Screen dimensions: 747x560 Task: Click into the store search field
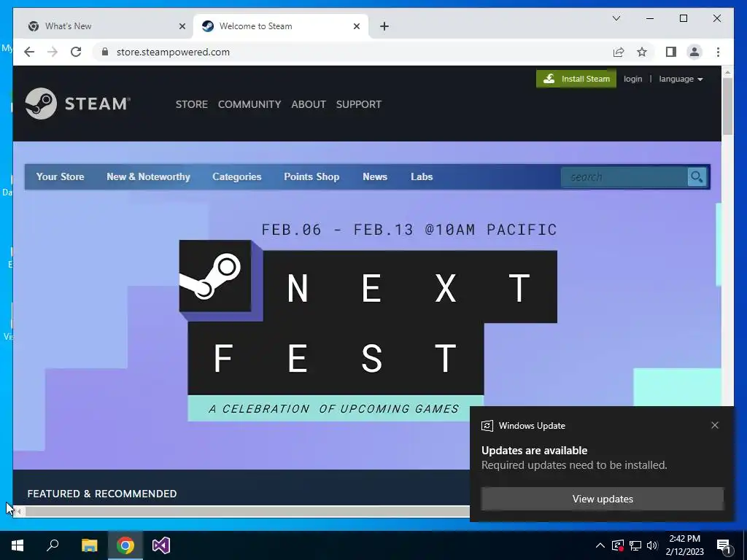624,176
